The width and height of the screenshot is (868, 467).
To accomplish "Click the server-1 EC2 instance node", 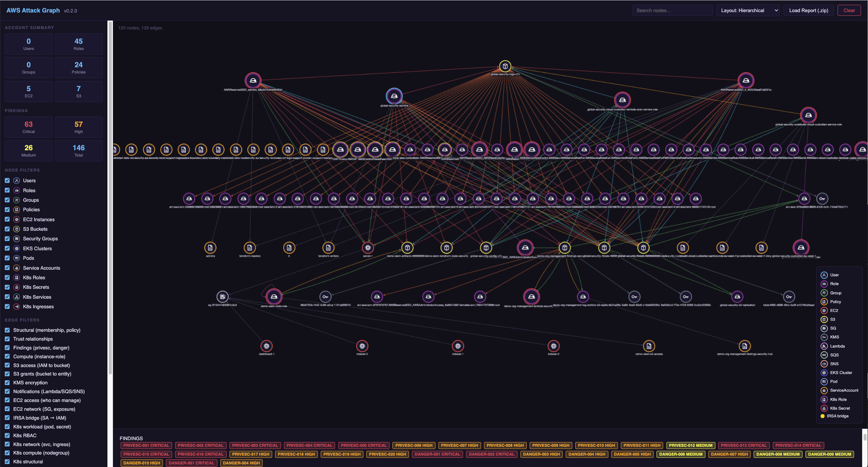I will tap(368, 248).
